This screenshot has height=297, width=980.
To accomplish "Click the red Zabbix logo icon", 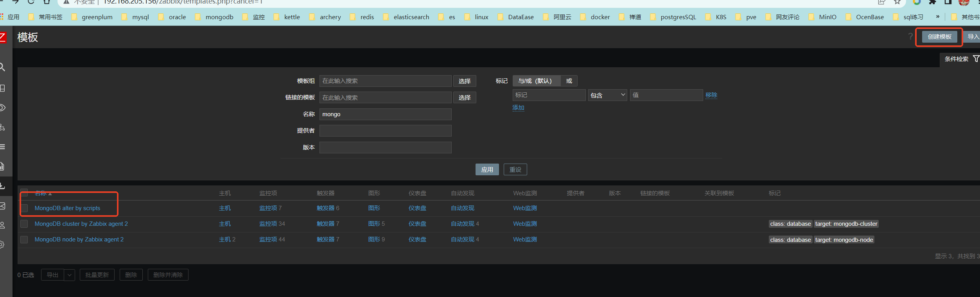I will 3,38.
